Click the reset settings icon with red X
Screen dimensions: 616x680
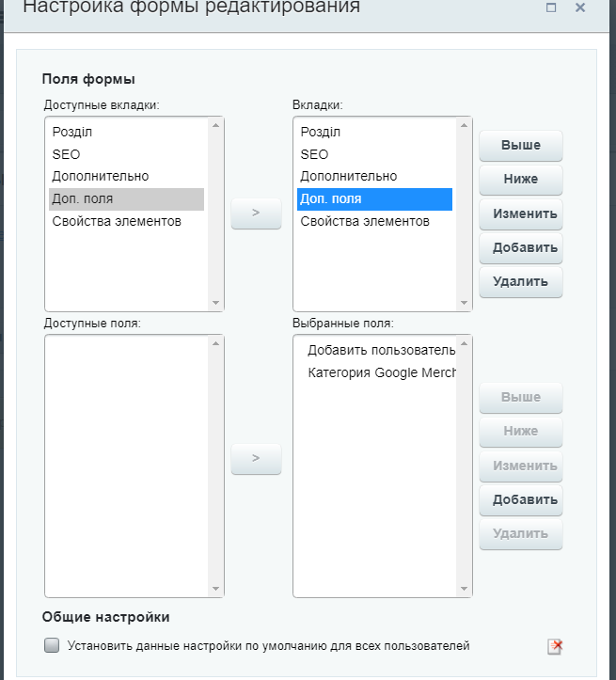coord(555,646)
